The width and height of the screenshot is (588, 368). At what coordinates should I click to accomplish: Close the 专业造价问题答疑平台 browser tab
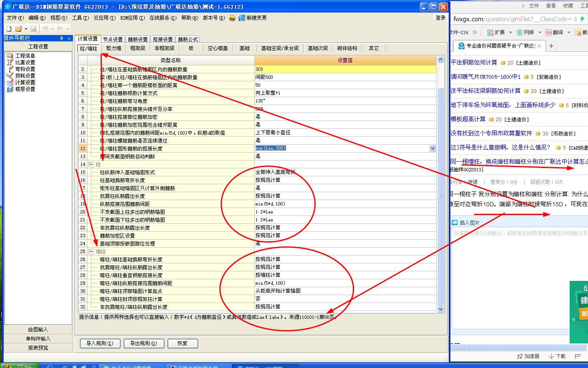pyautogui.click(x=539, y=46)
